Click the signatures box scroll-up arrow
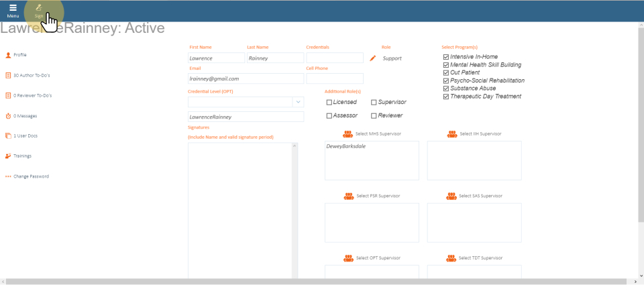Screen dimensions: 644x297 pos(294,146)
